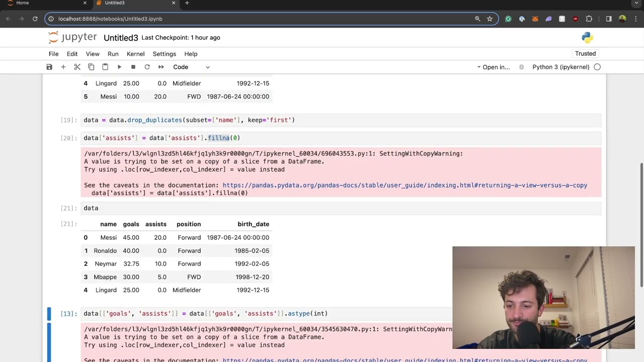Switch to the Home browser tab

(x=45, y=3)
